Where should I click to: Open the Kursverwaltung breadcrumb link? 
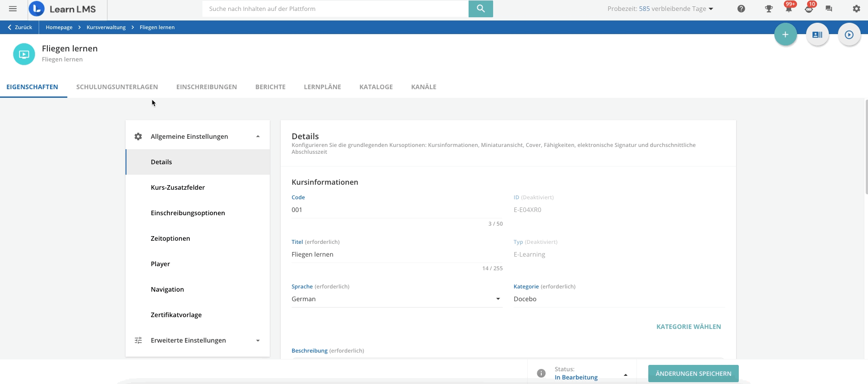[x=106, y=27]
